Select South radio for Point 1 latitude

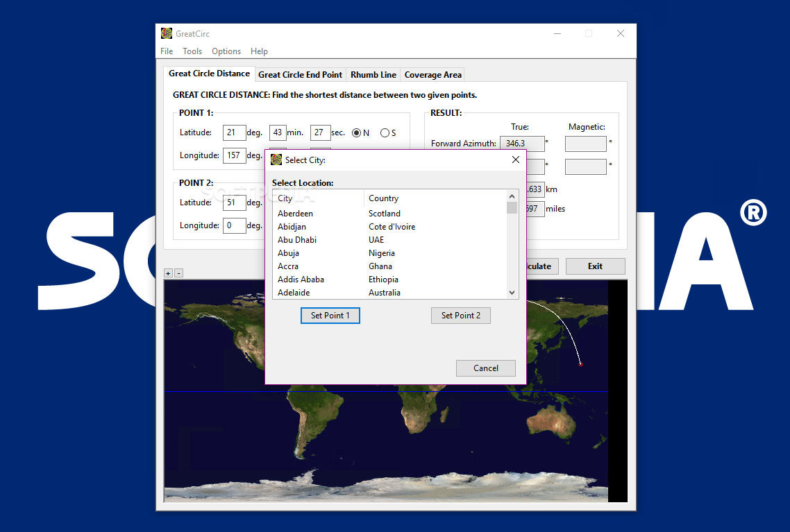coord(385,133)
